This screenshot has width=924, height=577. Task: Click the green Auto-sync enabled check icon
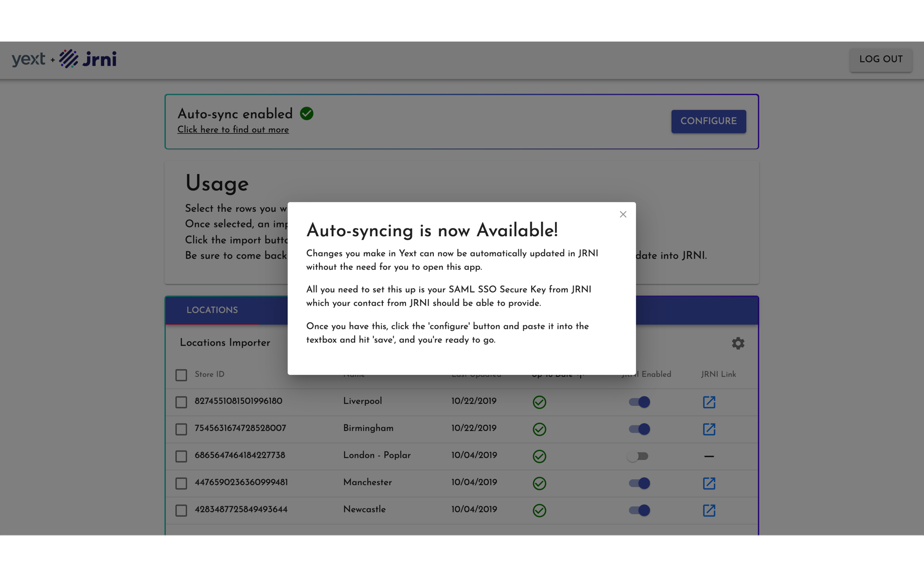click(x=306, y=114)
